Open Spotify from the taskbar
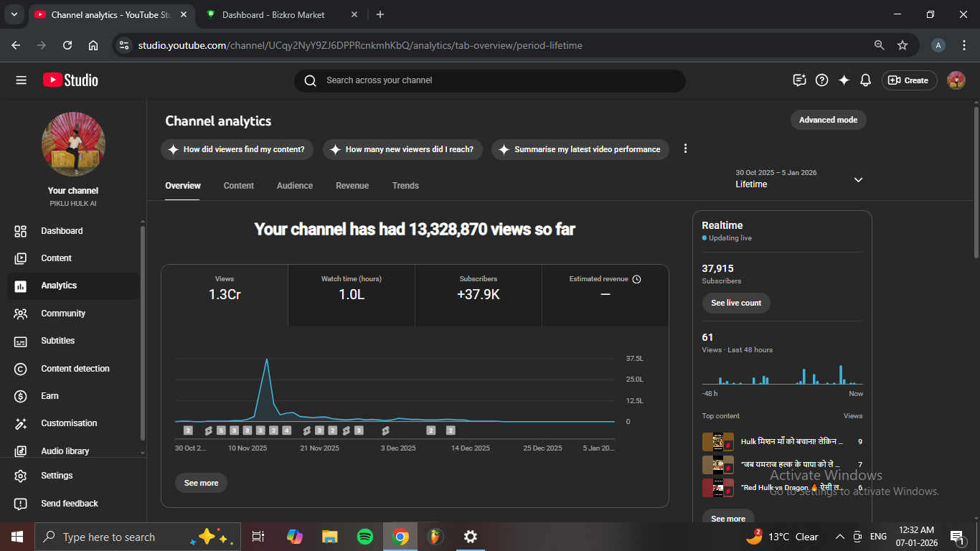This screenshot has height=551, width=980. click(364, 537)
